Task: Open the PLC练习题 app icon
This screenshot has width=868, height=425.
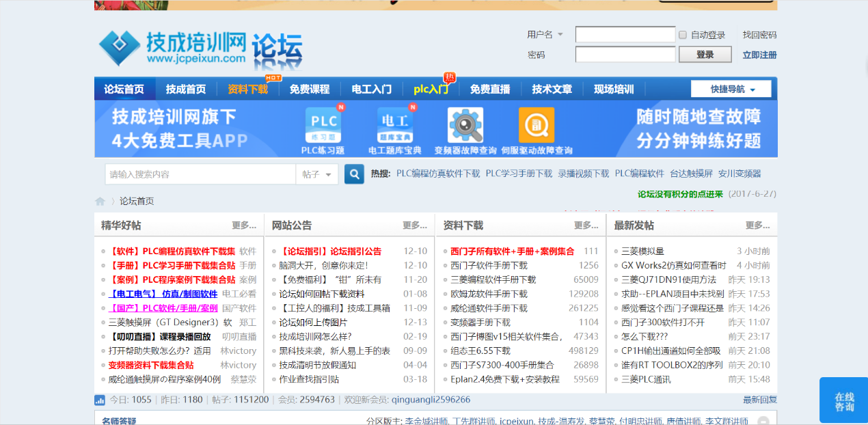Action: [x=322, y=125]
